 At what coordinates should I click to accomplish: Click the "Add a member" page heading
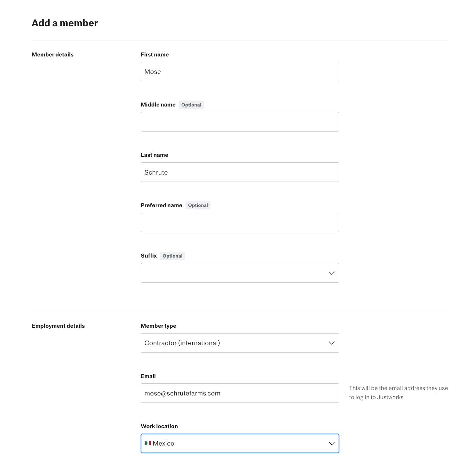[x=65, y=23]
